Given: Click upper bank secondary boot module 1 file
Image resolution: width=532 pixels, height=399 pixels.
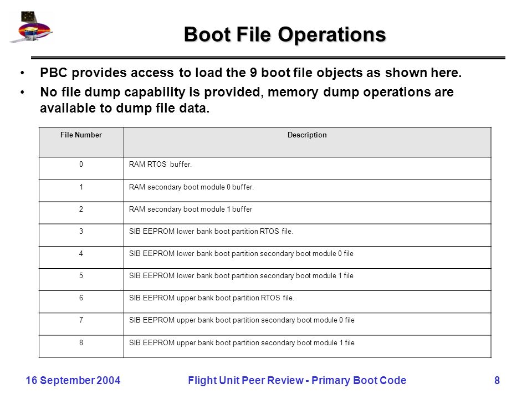Looking at the screenshot, I should point(242,343).
